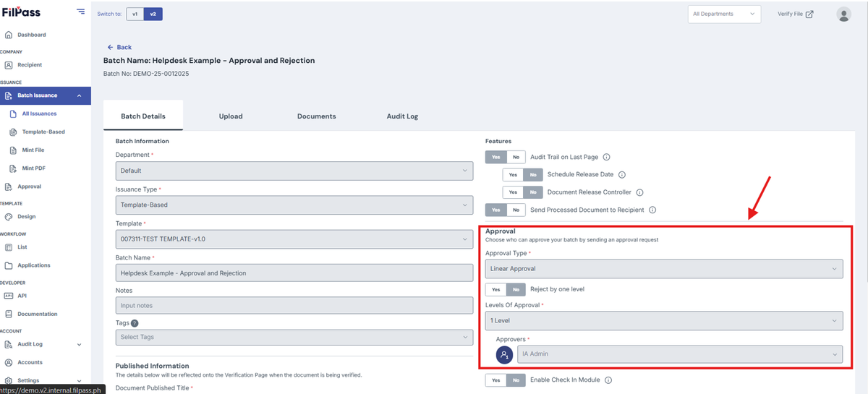
Task: Show info for Enable Check In Module
Action: [608, 380]
